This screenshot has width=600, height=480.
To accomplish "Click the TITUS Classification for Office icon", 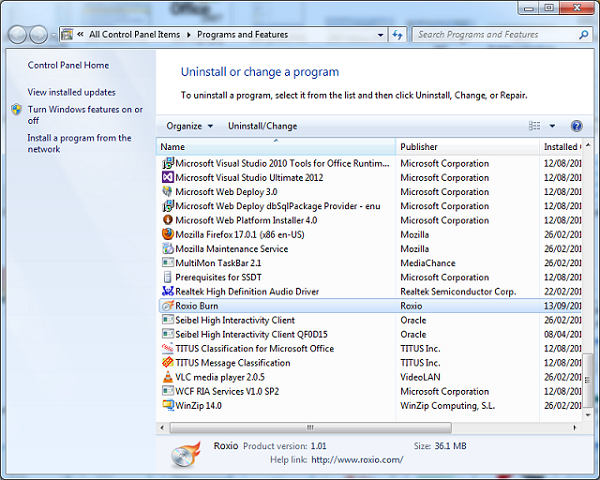I will (168, 348).
